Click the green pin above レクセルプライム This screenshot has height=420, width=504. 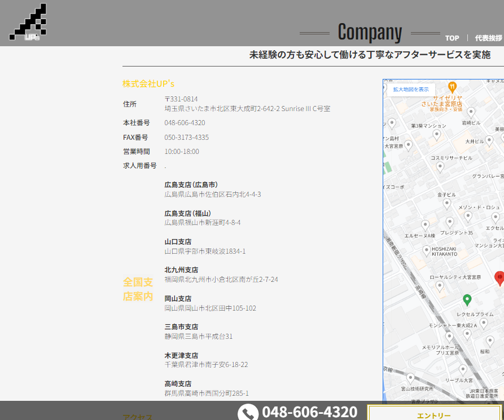467,299
